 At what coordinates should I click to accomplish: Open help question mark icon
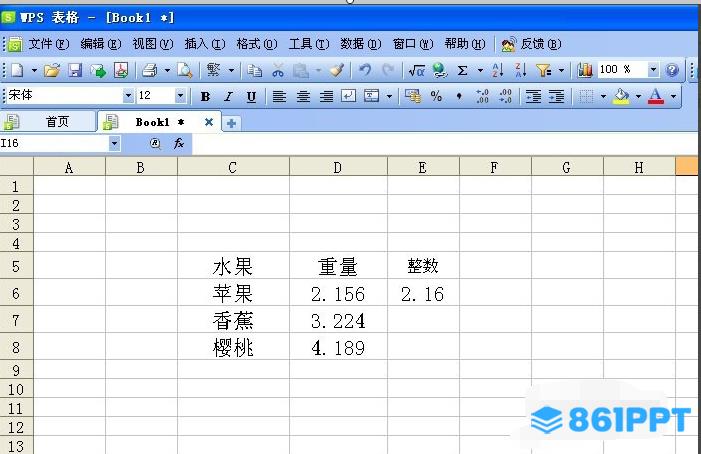672,70
